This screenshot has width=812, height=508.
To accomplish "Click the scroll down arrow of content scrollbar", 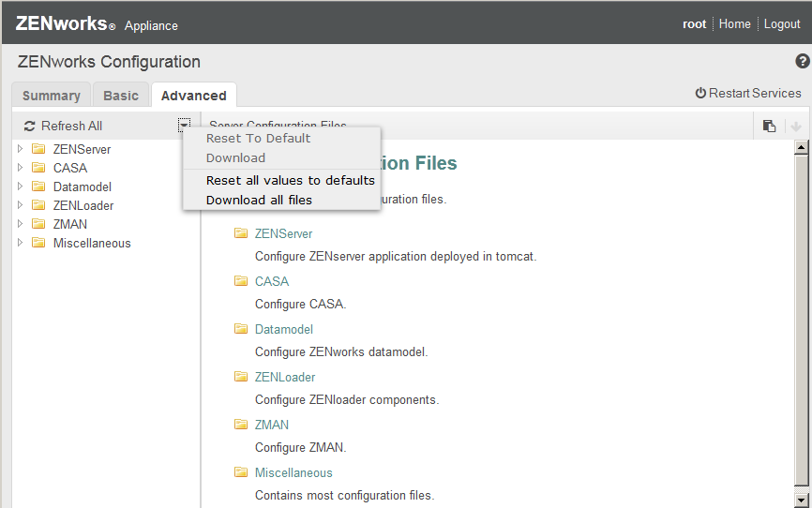I will [x=801, y=501].
